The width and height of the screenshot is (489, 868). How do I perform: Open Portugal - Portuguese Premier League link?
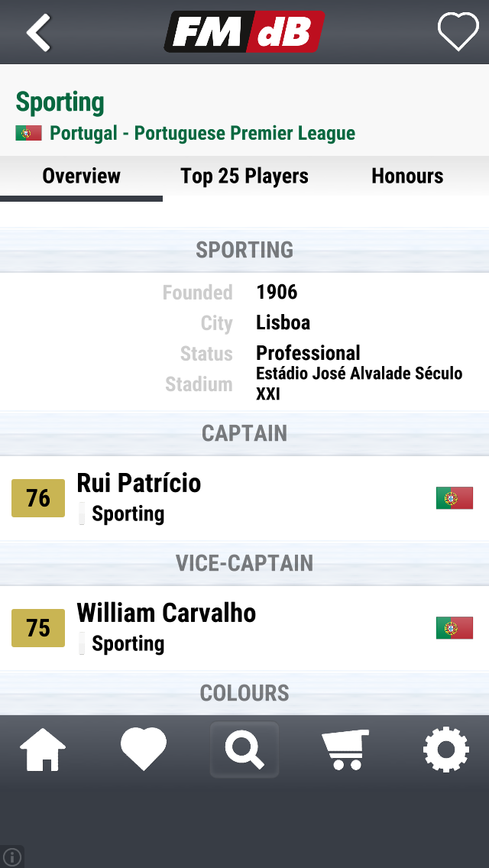[202, 133]
